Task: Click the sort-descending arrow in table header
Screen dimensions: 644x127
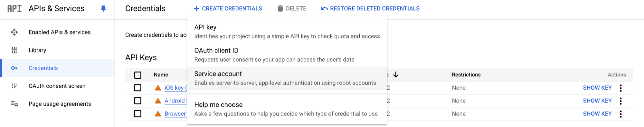Action: click(396, 75)
